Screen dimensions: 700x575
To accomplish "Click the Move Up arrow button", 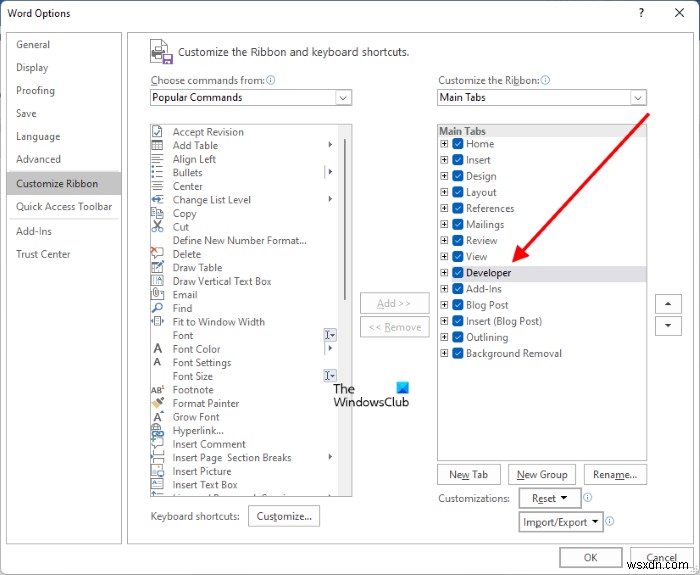I will pyautogui.click(x=668, y=304).
